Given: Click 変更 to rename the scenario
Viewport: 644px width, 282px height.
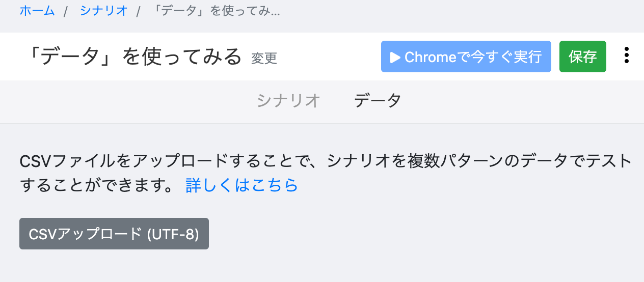Looking at the screenshot, I should point(264,58).
